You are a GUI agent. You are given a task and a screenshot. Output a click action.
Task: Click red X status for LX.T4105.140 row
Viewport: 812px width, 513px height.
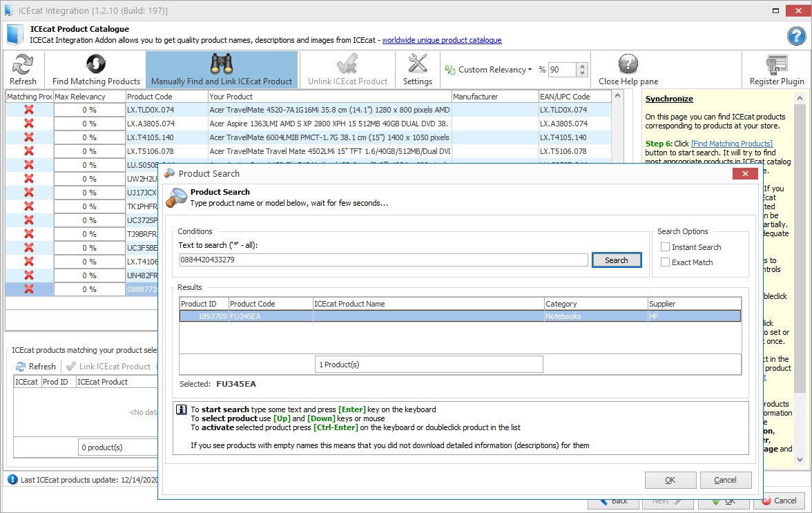pyautogui.click(x=29, y=137)
